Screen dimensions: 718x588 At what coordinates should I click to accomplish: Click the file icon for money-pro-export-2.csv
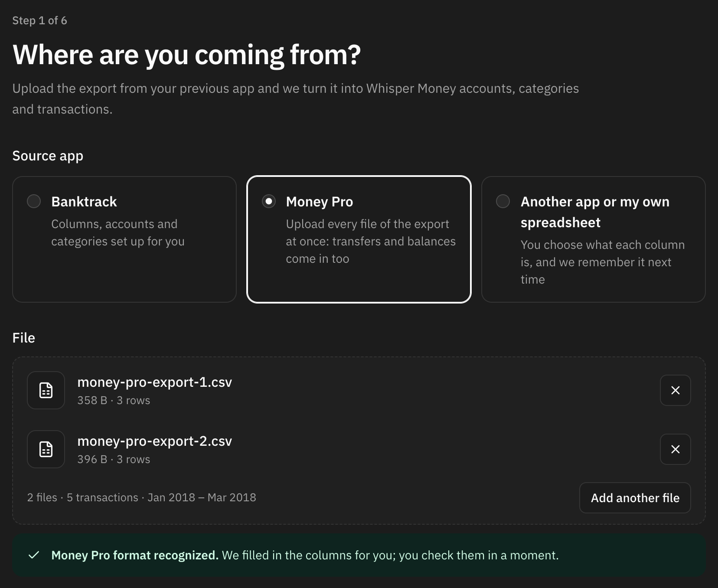46,449
